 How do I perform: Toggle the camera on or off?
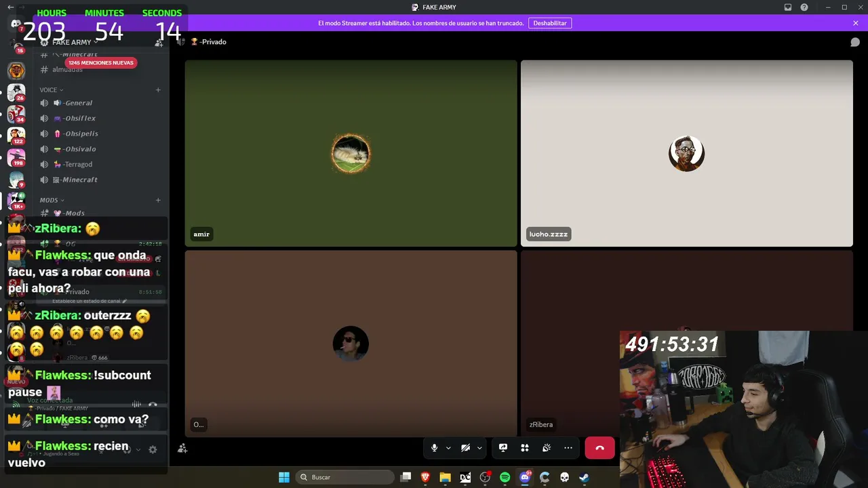coord(465,448)
